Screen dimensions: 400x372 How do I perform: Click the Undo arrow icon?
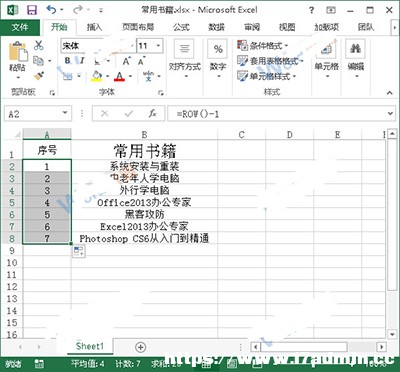[x=52, y=10]
